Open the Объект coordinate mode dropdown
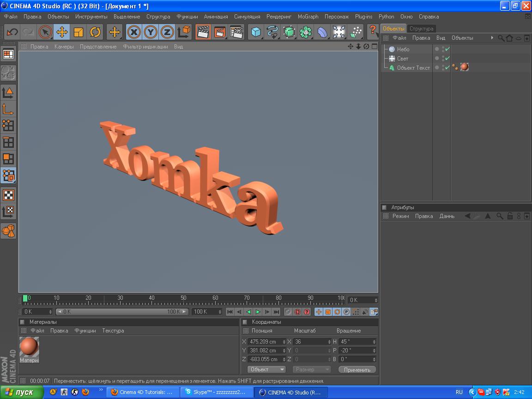The height and width of the screenshot is (399, 532). point(266,369)
